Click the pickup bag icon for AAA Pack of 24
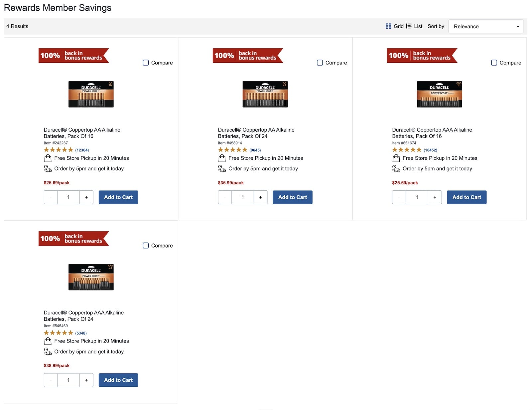 pyautogui.click(x=48, y=341)
